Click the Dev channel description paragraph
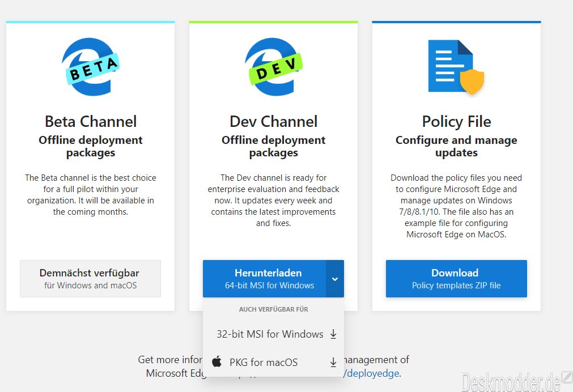The image size is (573, 392). tap(274, 201)
